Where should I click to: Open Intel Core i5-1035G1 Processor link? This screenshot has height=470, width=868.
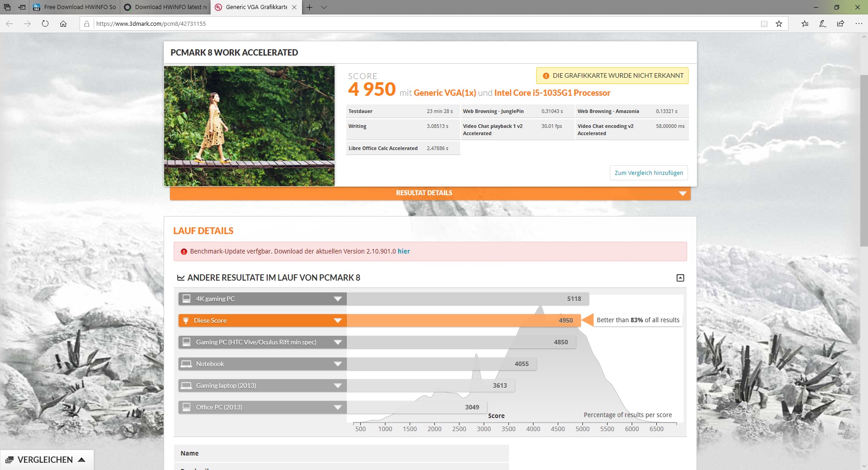[552, 93]
